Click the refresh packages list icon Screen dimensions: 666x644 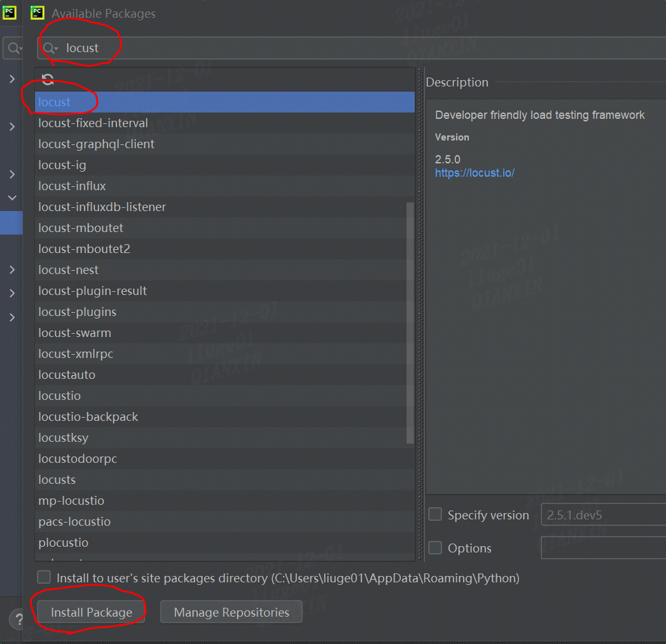(48, 79)
